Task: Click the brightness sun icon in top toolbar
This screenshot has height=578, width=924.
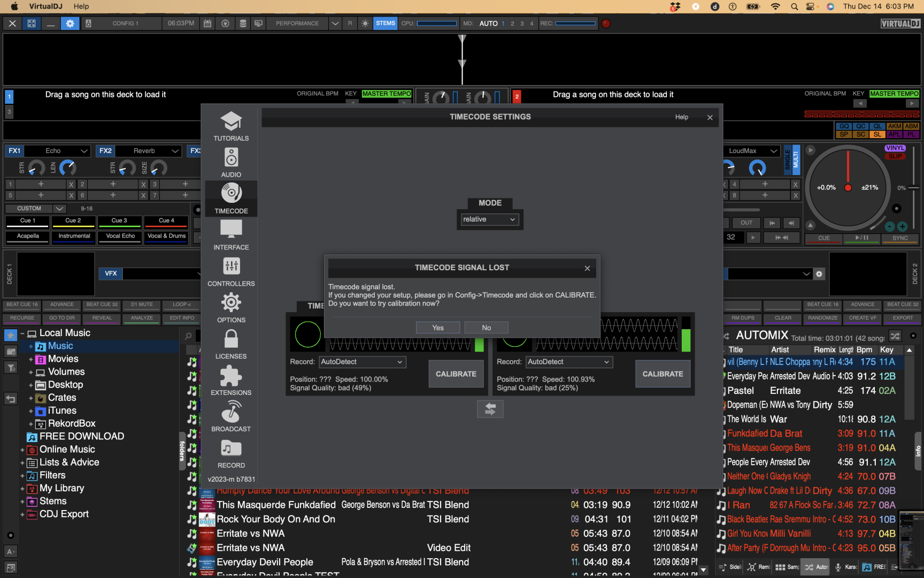Action: (365, 24)
